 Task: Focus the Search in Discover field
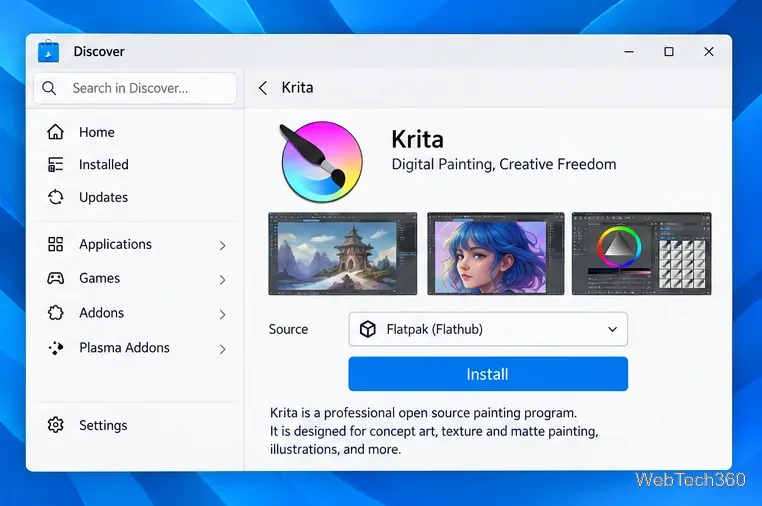(x=135, y=88)
